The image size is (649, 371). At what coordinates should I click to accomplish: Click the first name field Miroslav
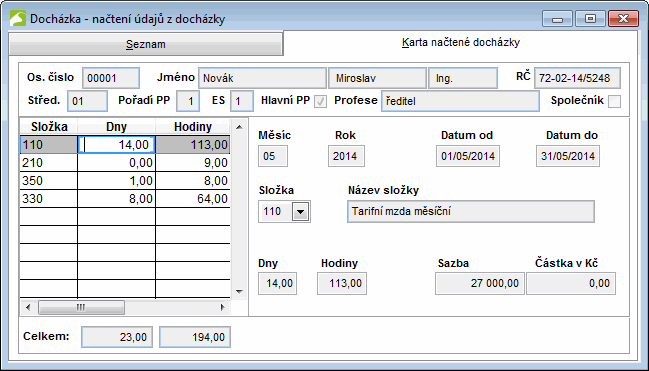tap(377, 78)
